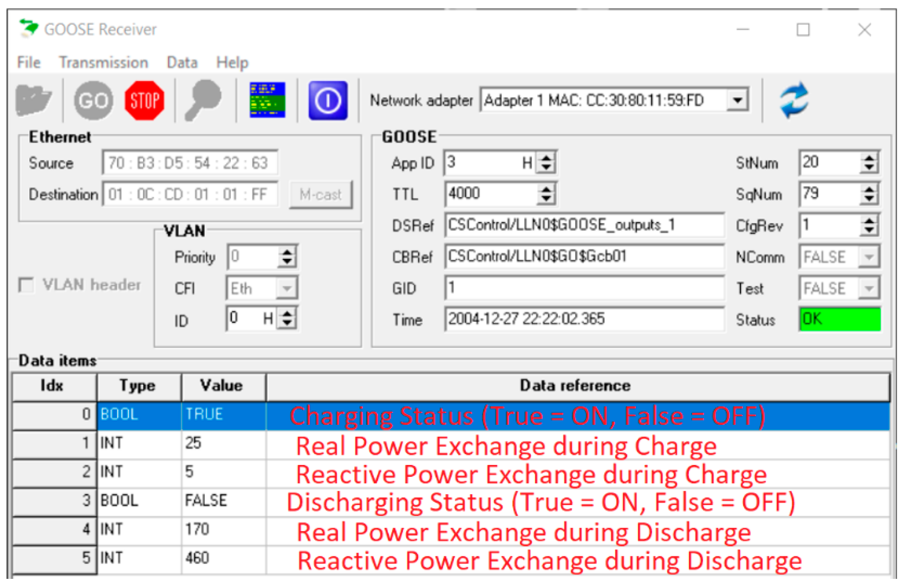
Task: Select the TRUE value in row 0
Action: click(224, 416)
